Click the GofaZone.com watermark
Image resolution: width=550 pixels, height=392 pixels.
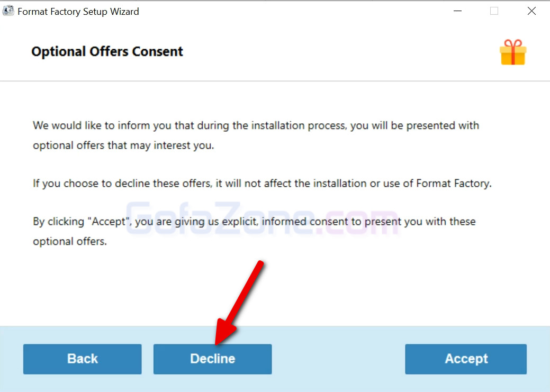[x=262, y=217]
